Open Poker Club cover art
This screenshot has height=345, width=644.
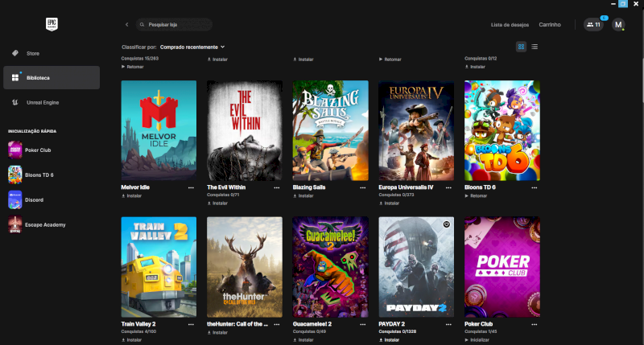pos(502,267)
